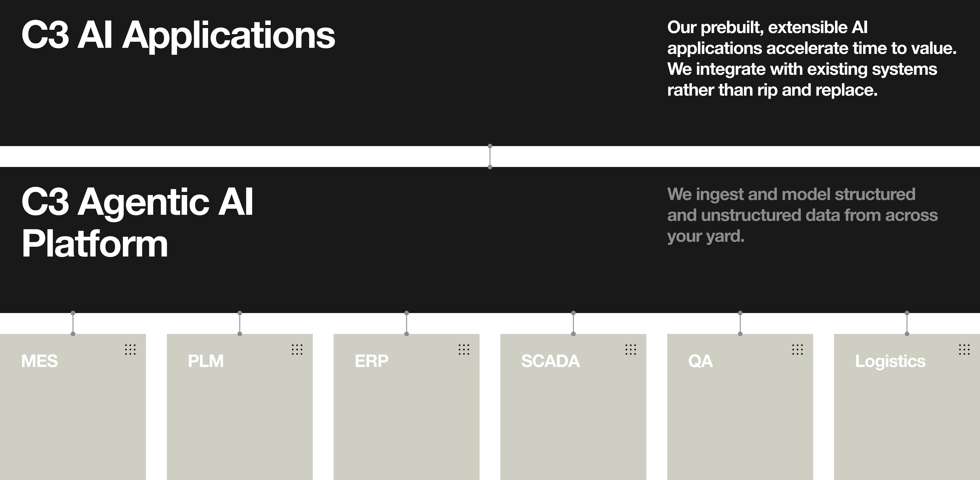Image resolution: width=980 pixels, height=480 pixels.
Task: Choose the SCADA card label
Action: [550, 361]
